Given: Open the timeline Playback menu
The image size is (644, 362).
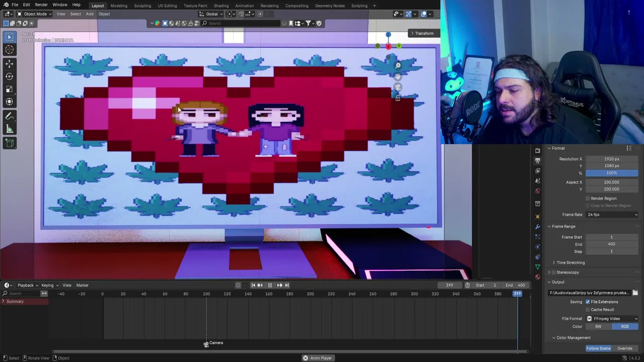Looking at the screenshot, I should click(27, 286).
